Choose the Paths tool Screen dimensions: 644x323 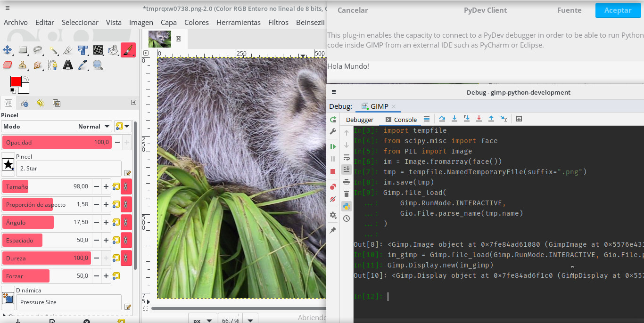[x=53, y=65]
